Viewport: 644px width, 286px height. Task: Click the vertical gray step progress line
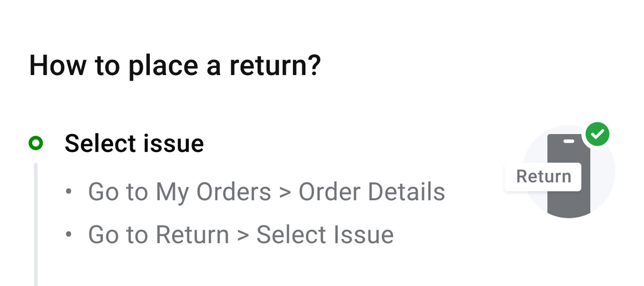tap(36, 224)
